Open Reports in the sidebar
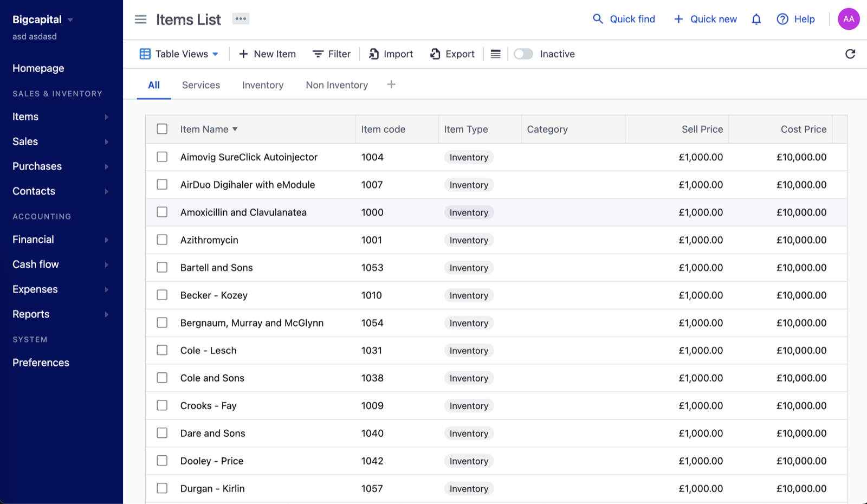Screen dimensions: 867x504 point(61,314)
